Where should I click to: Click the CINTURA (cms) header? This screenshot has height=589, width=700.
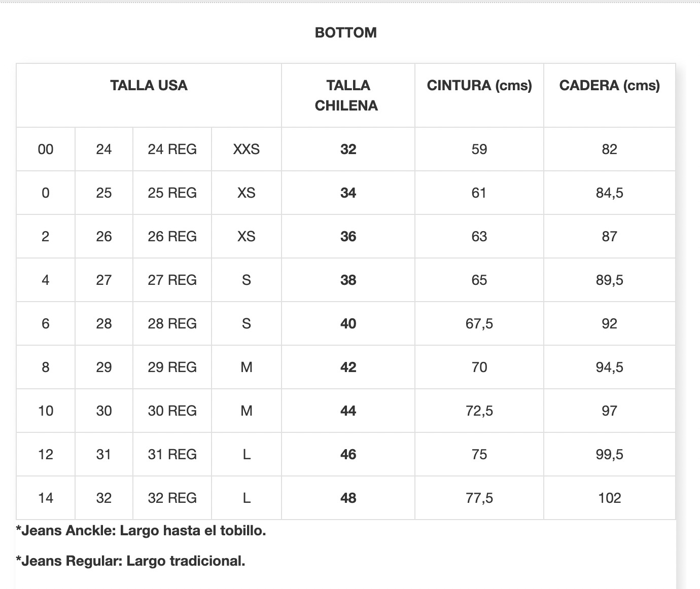tap(479, 85)
